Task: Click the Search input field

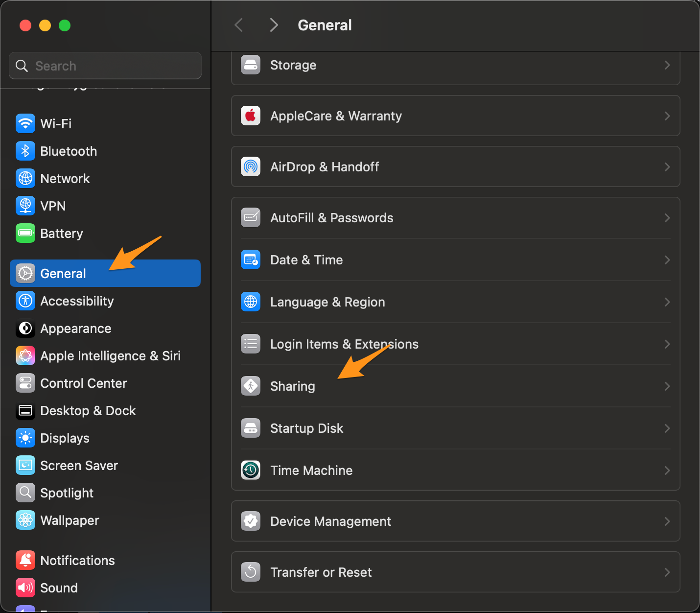Action: pos(105,65)
